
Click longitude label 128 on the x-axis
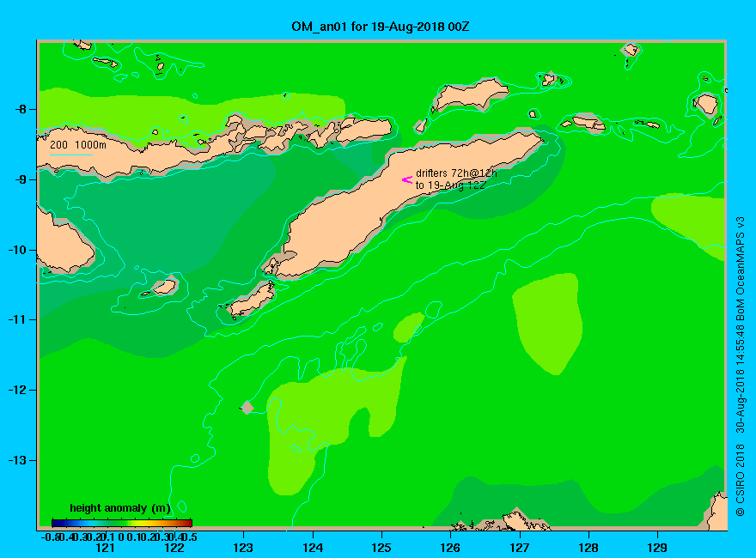click(588, 548)
